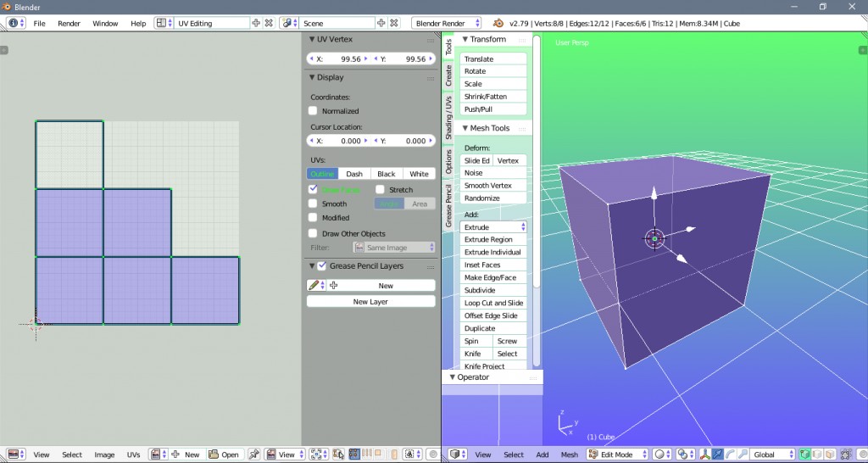
Task: Click the UV Vertex X value field
Action: 339,59
